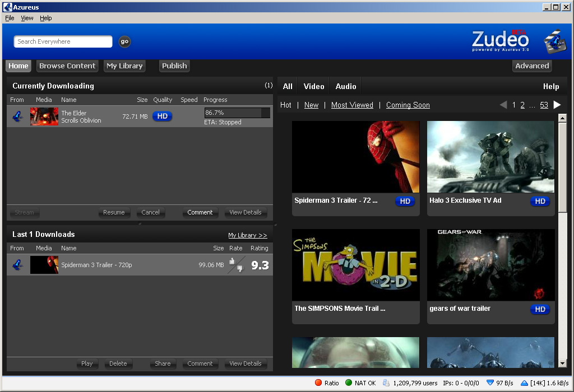The image size is (574, 392).
Task: Filter content by Audio
Action: 345,86
